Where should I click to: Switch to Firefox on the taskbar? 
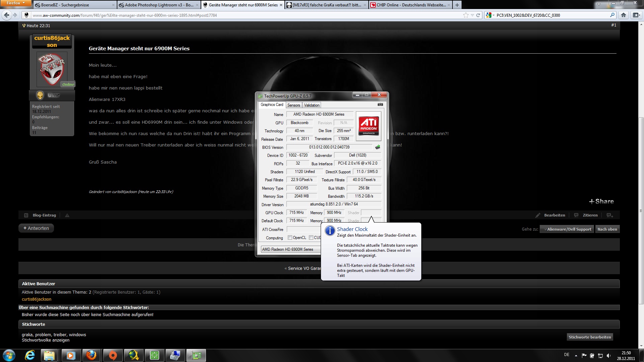(x=91, y=355)
